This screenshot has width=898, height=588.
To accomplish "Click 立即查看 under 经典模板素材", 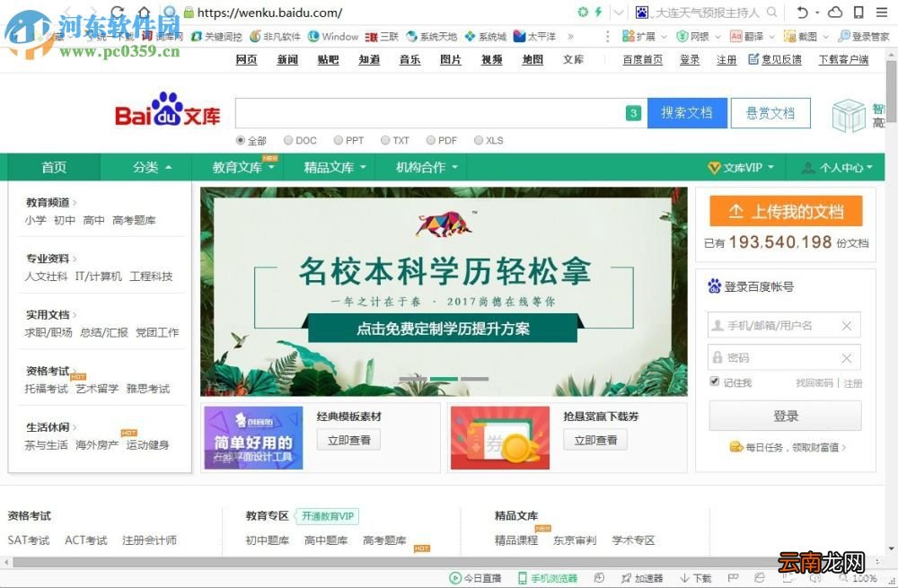I will pos(348,440).
